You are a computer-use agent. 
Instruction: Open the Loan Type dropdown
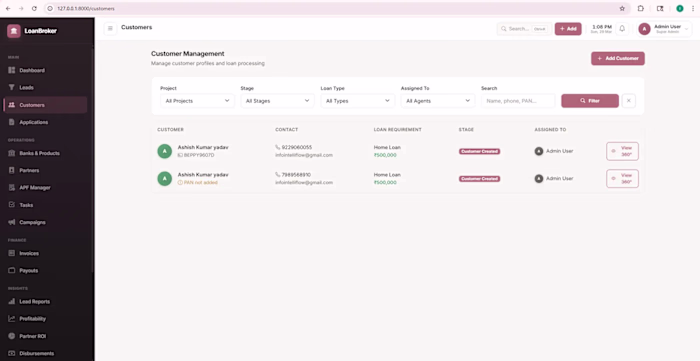click(358, 101)
